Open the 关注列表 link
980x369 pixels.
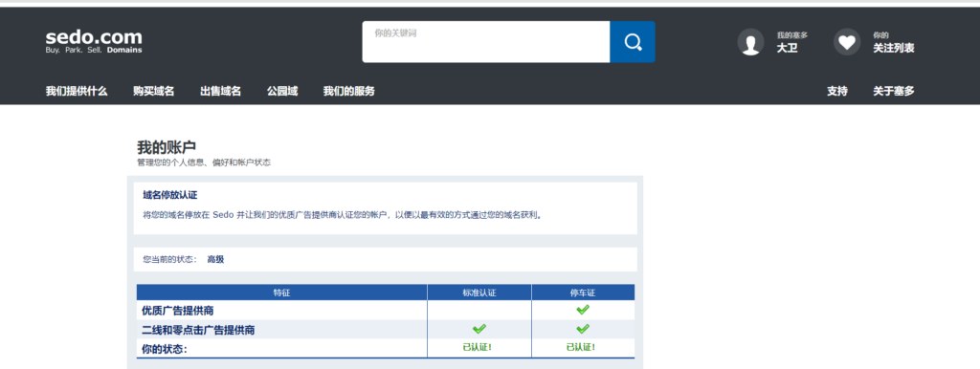pos(894,48)
